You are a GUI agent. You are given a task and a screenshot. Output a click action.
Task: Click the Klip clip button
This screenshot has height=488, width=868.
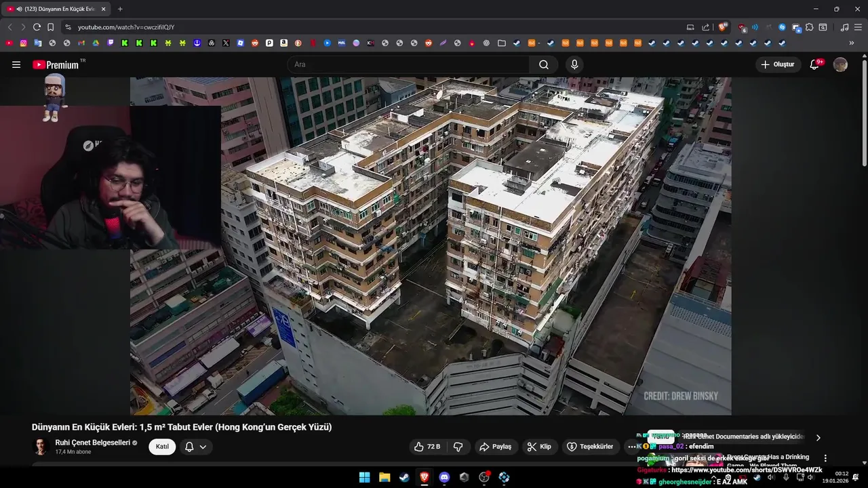pos(539,447)
